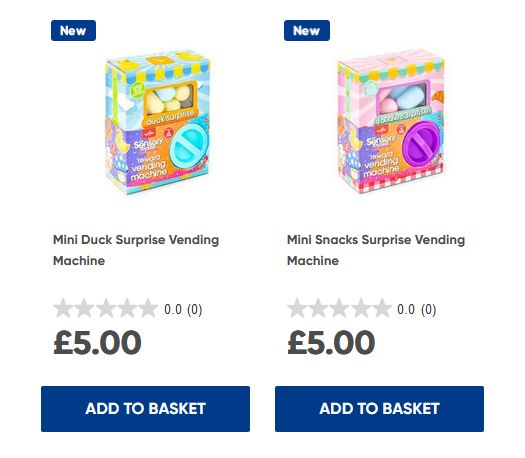
Task: Click the £5.00 price of snacks product
Action: pyautogui.click(x=331, y=342)
